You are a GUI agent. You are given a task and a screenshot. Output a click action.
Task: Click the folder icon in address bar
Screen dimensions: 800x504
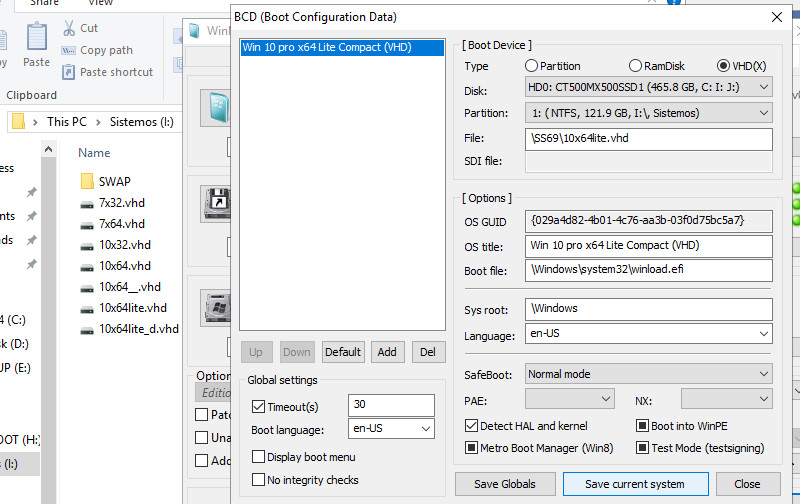[x=18, y=122]
